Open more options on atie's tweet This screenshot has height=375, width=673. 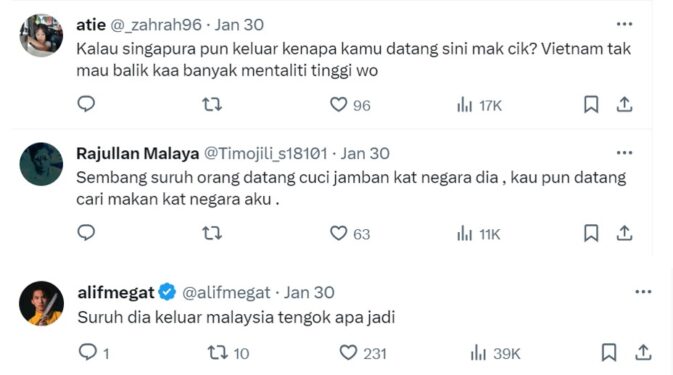coord(624,24)
